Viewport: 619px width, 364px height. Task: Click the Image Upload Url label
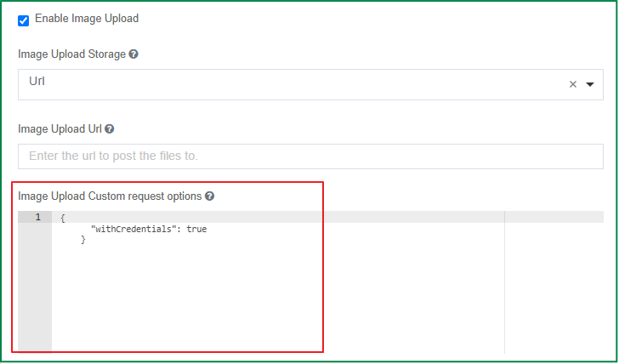click(60, 129)
